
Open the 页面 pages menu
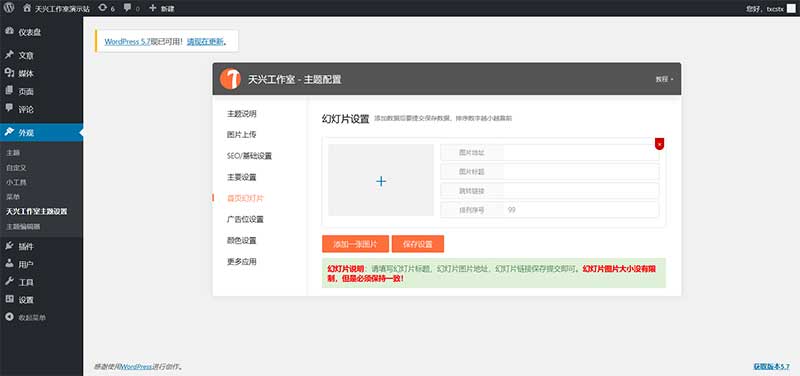click(x=41, y=91)
